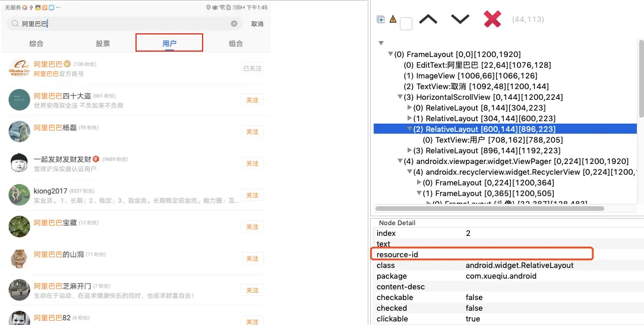Follow user 阿里巴巴的山洞

pos(252,258)
